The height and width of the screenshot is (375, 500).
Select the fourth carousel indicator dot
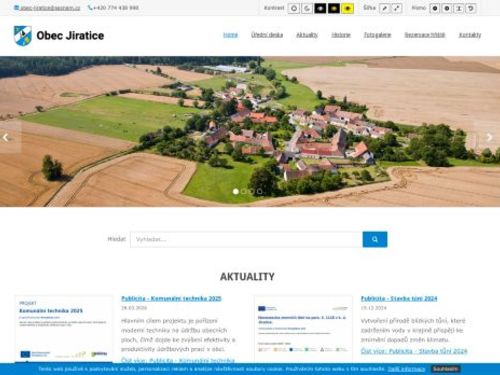pyautogui.click(x=260, y=191)
